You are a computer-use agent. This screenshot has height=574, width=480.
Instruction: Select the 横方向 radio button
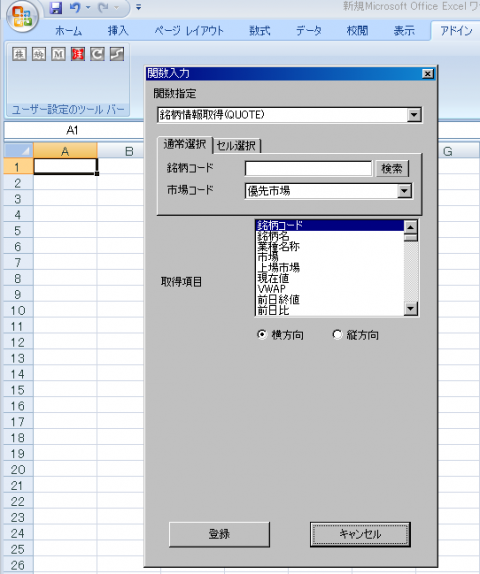(x=262, y=335)
